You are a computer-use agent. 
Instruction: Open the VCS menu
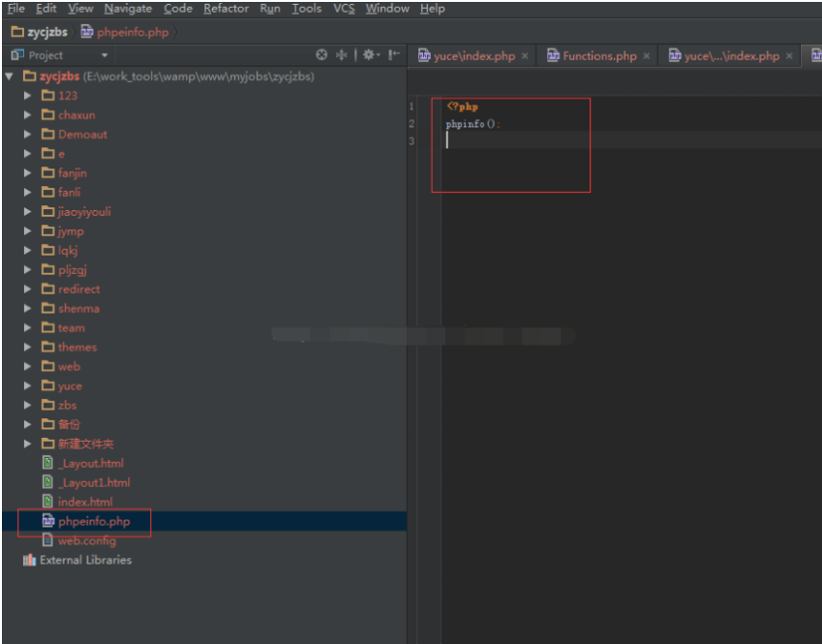344,9
